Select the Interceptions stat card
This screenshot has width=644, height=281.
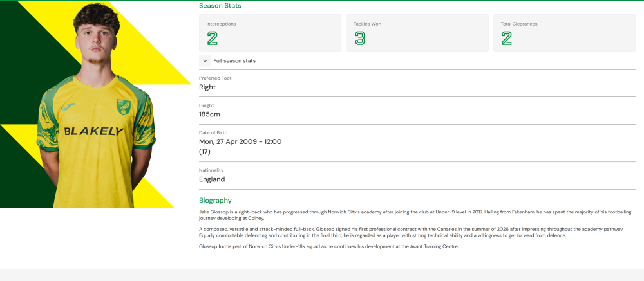pos(270,33)
